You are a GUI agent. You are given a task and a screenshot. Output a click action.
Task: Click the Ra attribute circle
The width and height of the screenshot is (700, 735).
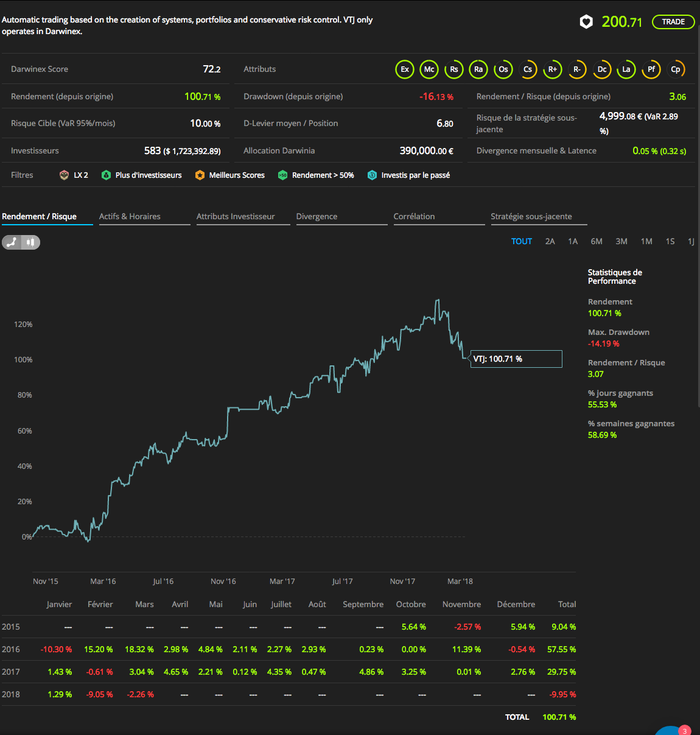point(478,69)
